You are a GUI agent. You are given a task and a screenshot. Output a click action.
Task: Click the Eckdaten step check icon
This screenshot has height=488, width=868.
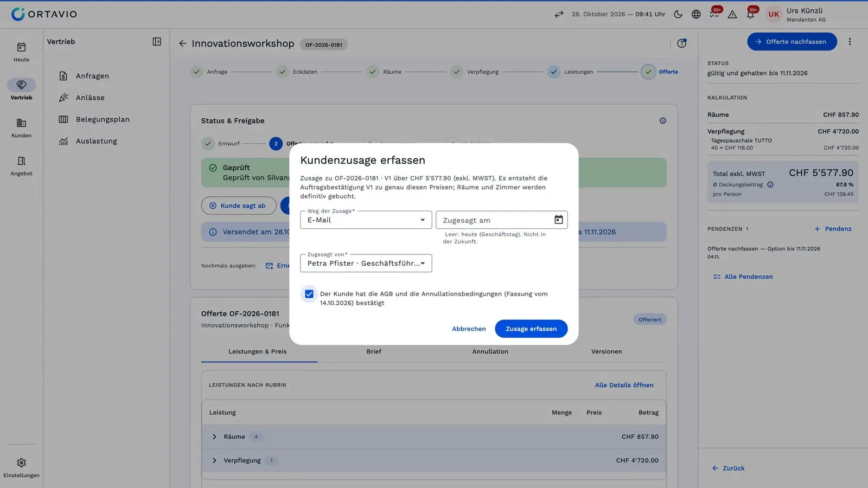(x=282, y=72)
